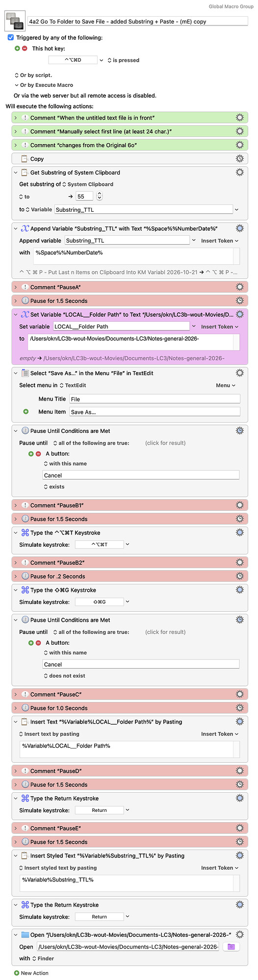Open gear menu of the Set Variable "LOCAL__Folder Path" action
258x980 pixels.
(240, 315)
